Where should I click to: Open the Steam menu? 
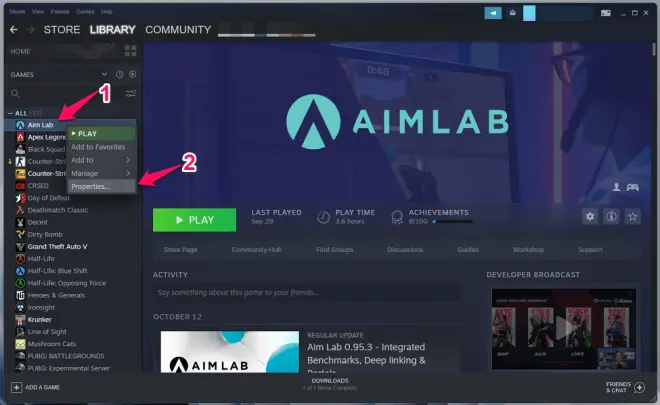17,12
